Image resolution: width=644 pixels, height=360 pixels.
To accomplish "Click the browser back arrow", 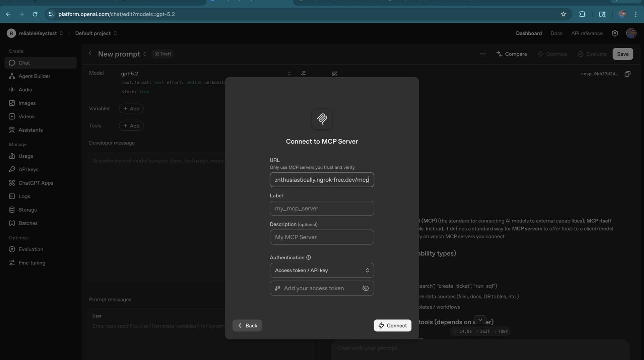I will pyautogui.click(x=8, y=14).
